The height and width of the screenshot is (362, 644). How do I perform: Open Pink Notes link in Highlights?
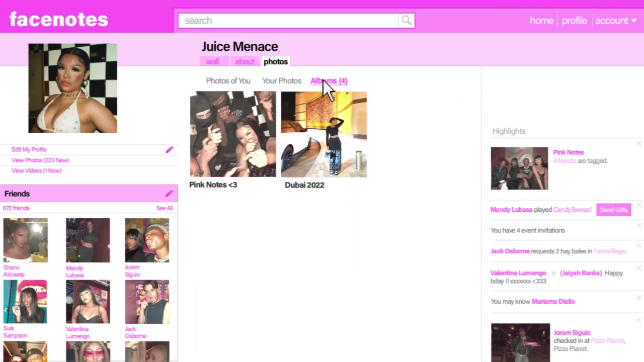(x=569, y=152)
